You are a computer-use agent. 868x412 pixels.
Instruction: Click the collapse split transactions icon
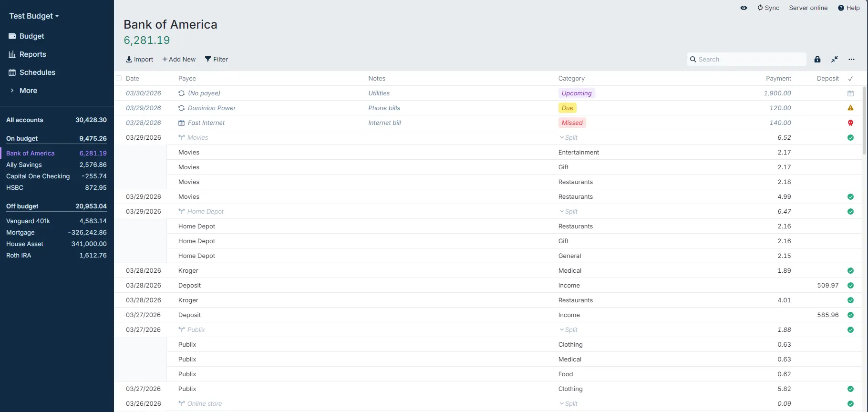[835, 59]
